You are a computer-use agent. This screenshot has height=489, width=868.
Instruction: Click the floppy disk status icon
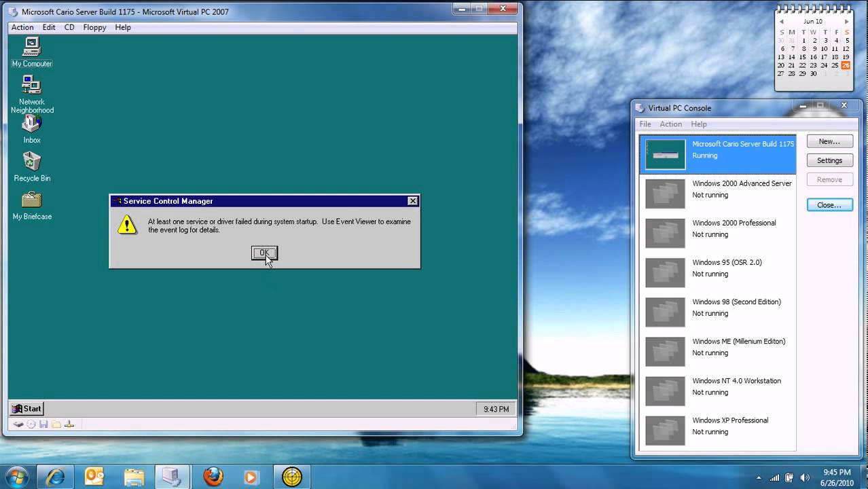click(x=43, y=424)
